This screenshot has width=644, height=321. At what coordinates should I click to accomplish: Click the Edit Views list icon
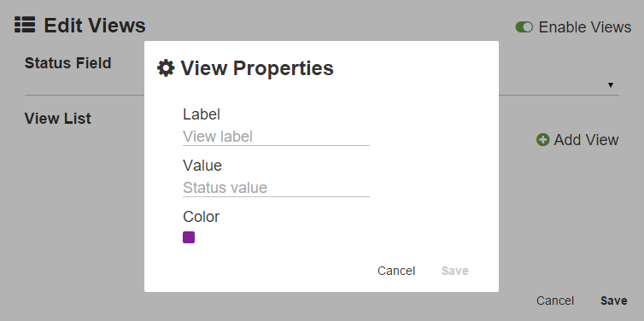click(x=25, y=25)
